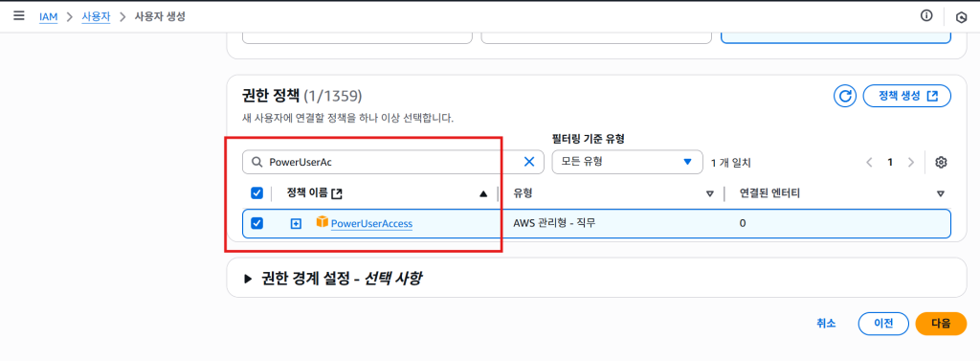Click 취소 to cancel user creation

tap(826, 324)
